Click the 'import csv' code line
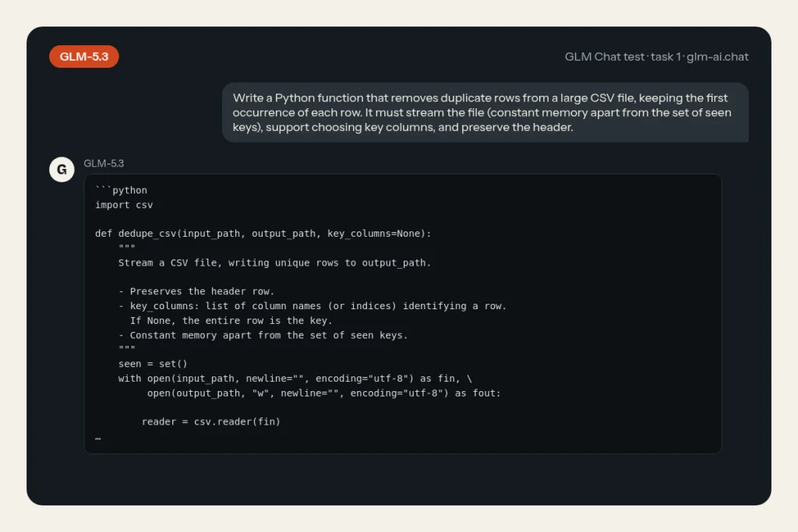 click(x=124, y=205)
